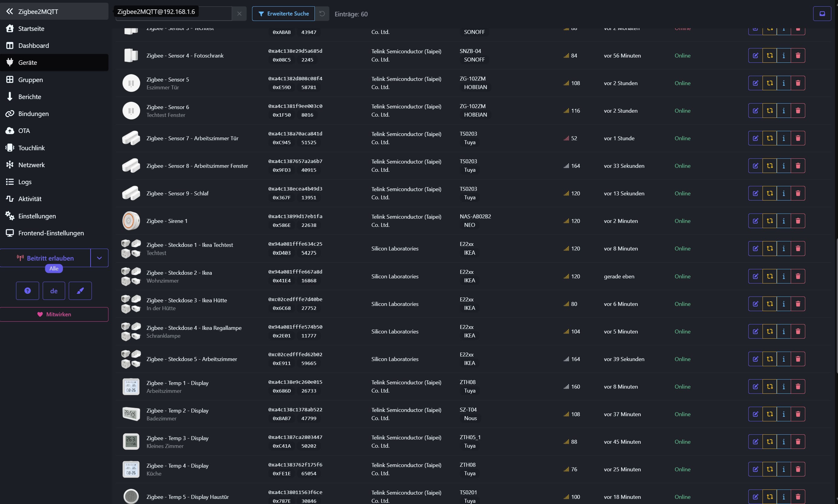Screen dimensions: 838x504
Task: Open the info icon for Steckdose 2 Ikea
Action: [784, 276]
